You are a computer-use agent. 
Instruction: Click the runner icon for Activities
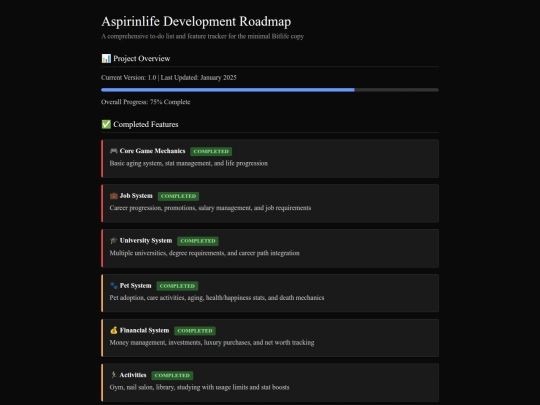pos(114,375)
